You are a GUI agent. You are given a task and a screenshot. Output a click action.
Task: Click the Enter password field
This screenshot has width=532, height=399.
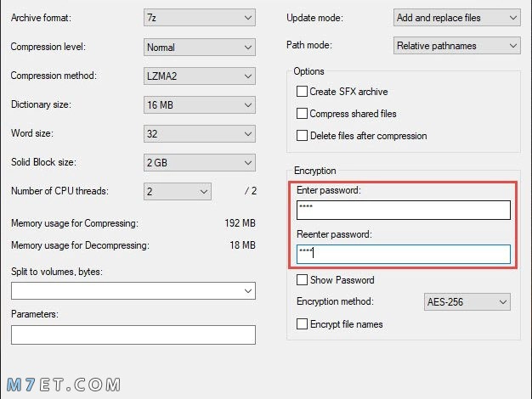pyautogui.click(x=404, y=211)
